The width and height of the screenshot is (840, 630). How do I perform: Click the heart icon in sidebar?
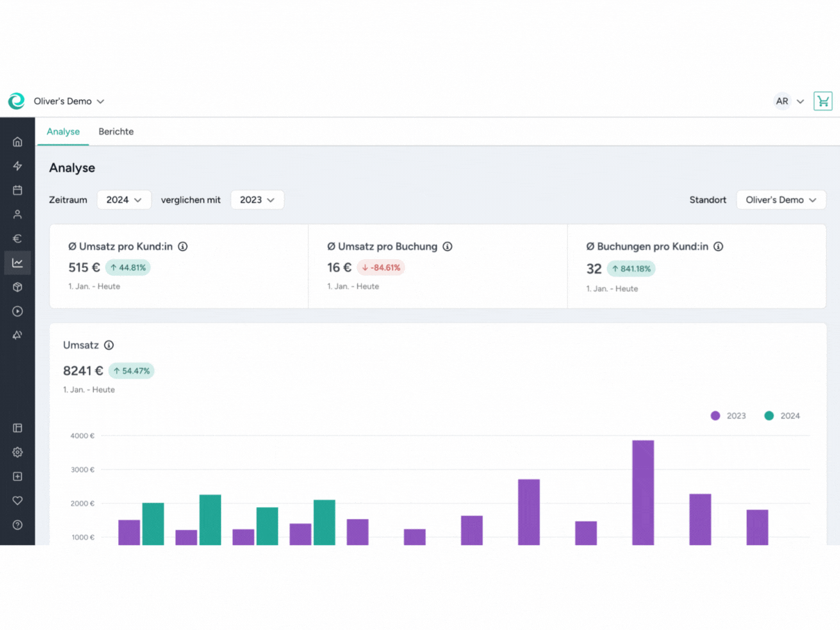(17, 501)
